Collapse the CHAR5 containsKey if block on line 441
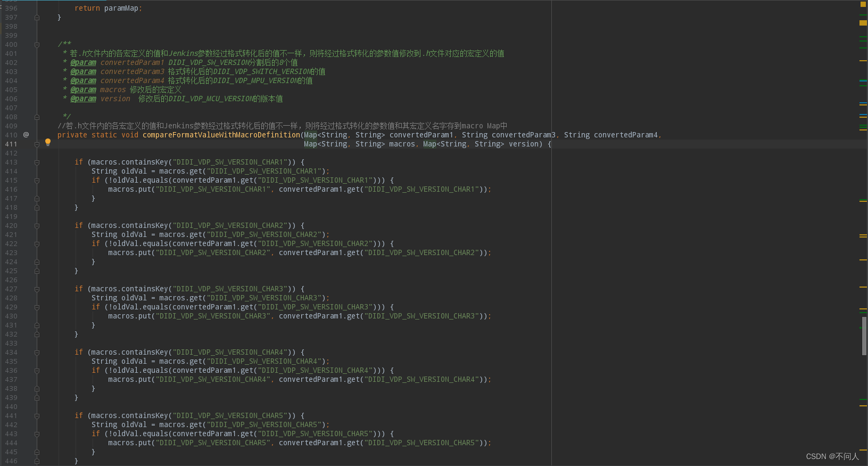This screenshot has width=868, height=466. 37,416
